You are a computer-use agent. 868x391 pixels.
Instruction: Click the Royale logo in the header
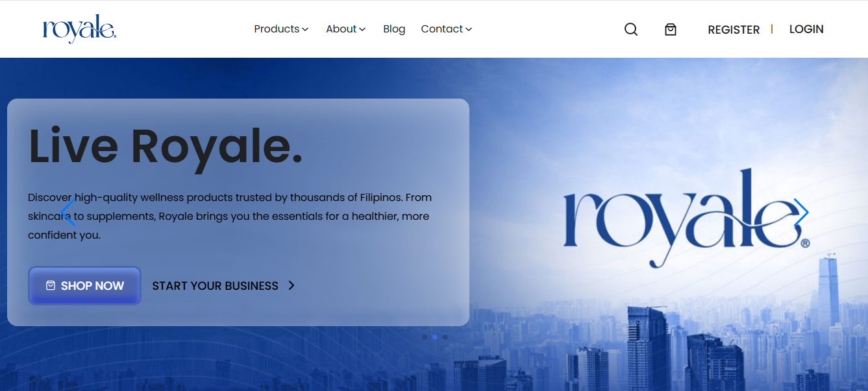click(79, 29)
